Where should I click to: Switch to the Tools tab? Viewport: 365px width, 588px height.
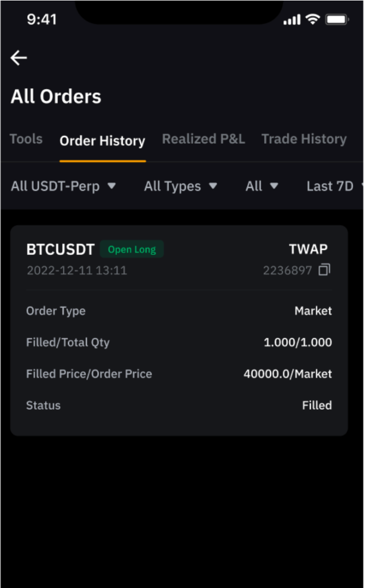26,139
